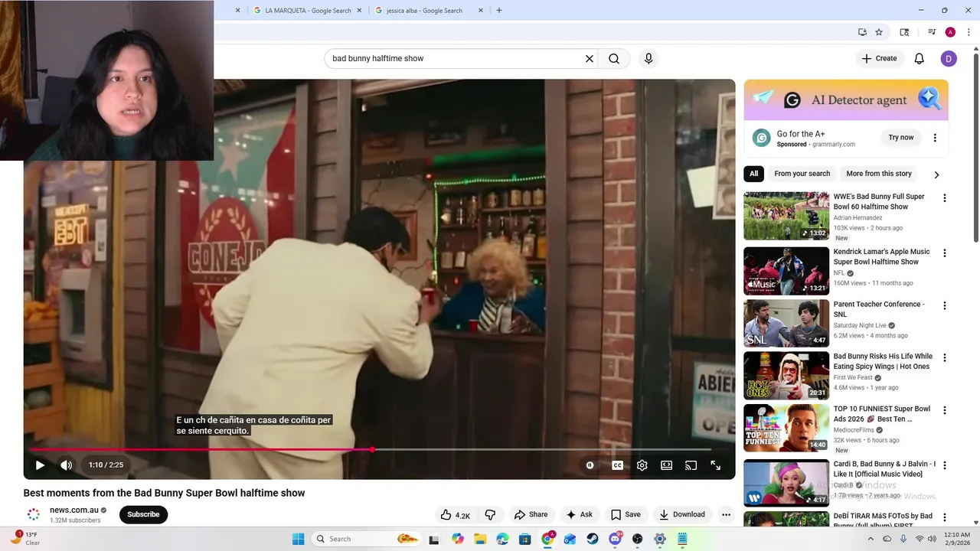Viewport: 980px width, 551px height.
Task: Open WWE's Bad Bunny Halftime video thumbnail
Action: 786,216
